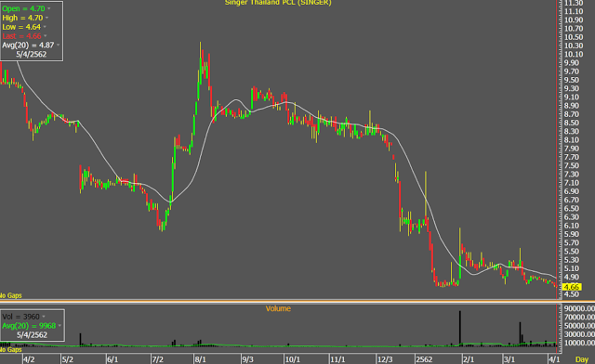The height and width of the screenshot is (364, 595).
Task: Click the 2562 year axis marker
Action: click(x=424, y=359)
